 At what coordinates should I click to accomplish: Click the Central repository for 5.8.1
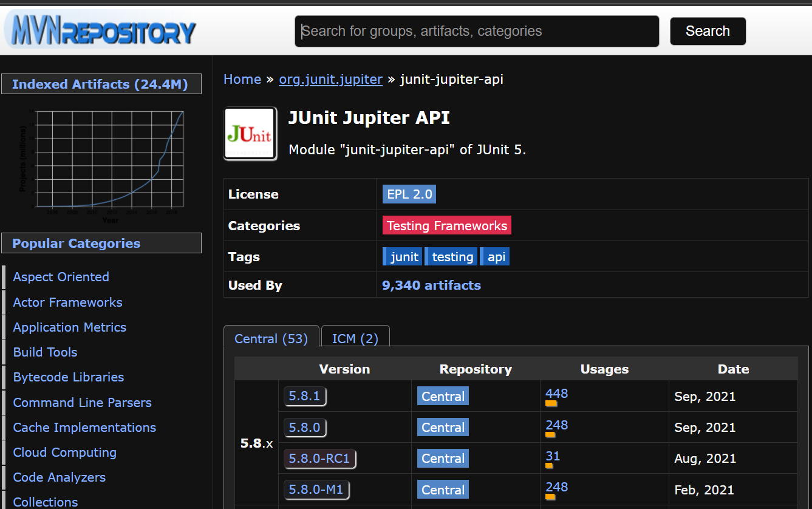pyautogui.click(x=443, y=396)
